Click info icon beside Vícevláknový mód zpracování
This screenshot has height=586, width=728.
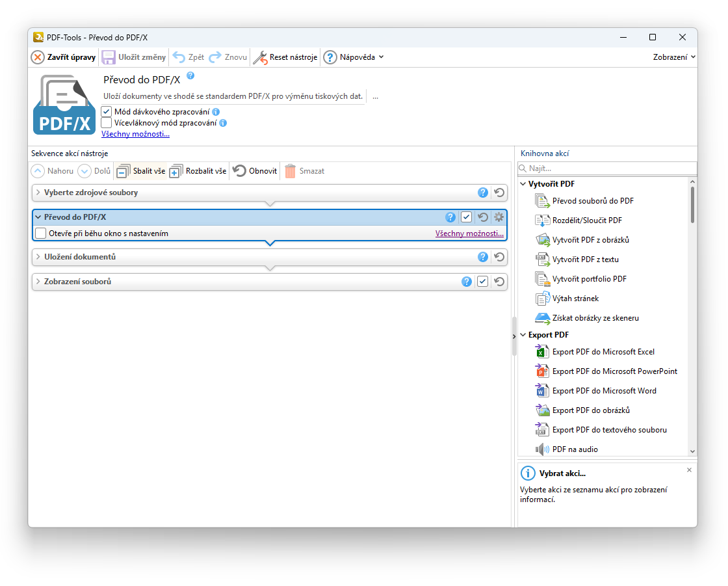(x=223, y=123)
